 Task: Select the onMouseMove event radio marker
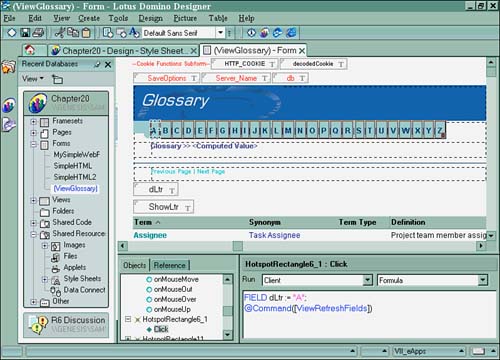[x=149, y=279]
